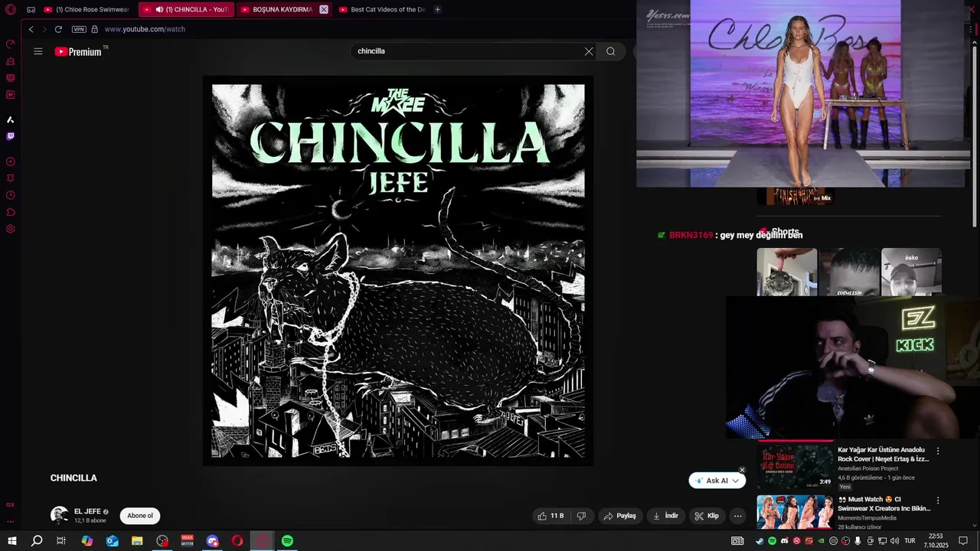Image resolution: width=980 pixels, height=551 pixels.
Task: Go to YouTube Premium home logo
Action: point(78,51)
